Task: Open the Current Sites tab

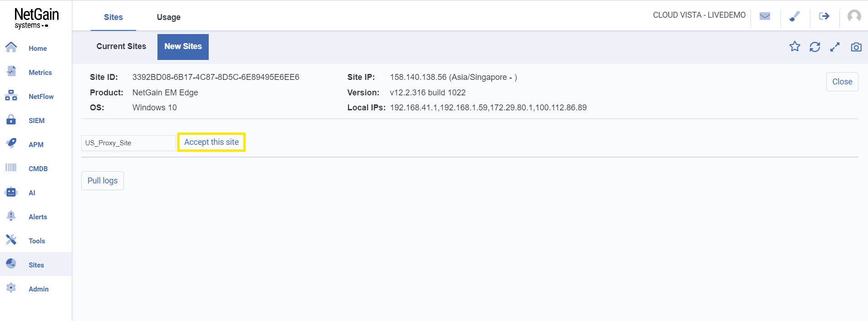Action: pyautogui.click(x=121, y=46)
